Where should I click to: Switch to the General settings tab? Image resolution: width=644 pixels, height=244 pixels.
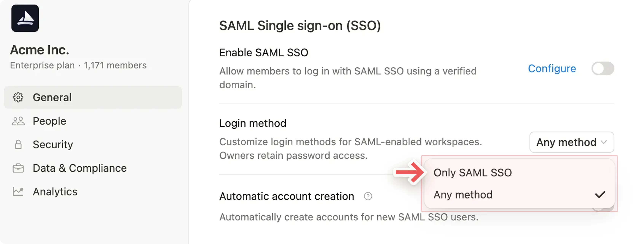(x=52, y=97)
